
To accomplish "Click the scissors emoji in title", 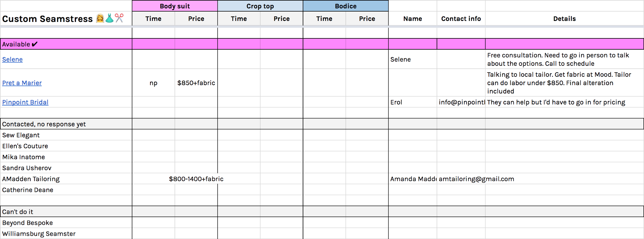I will (119, 18).
